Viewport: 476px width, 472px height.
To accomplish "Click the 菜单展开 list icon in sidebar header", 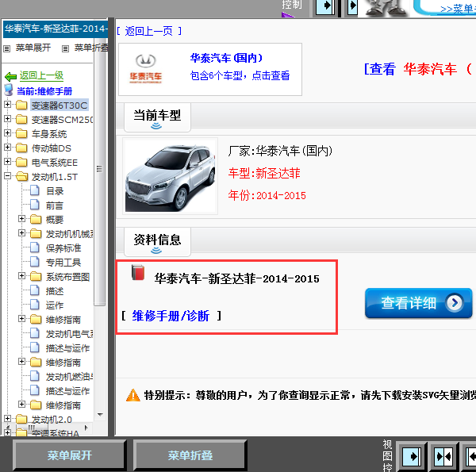I will tap(6, 48).
